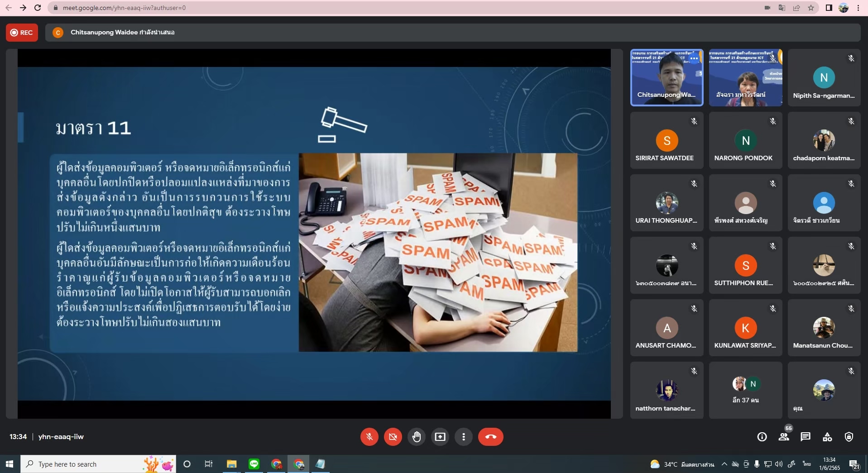Bookmark this page with the star icon
The width and height of the screenshot is (868, 473).
[x=811, y=8]
